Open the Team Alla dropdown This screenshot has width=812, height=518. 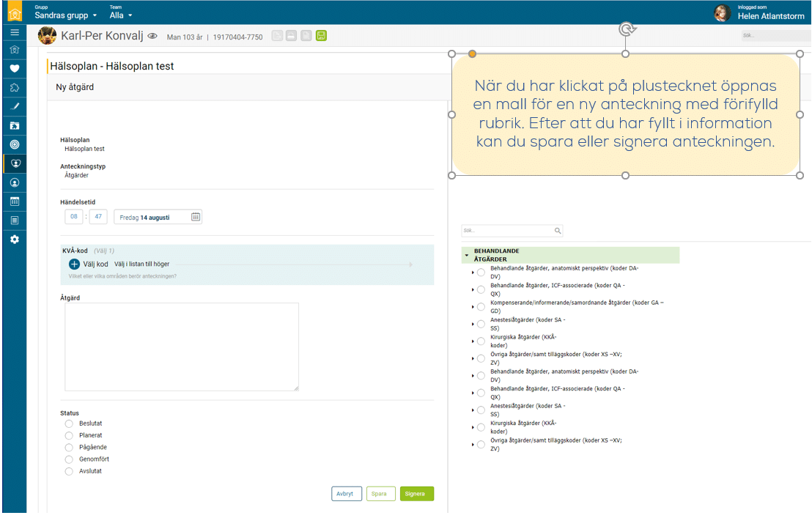point(121,15)
